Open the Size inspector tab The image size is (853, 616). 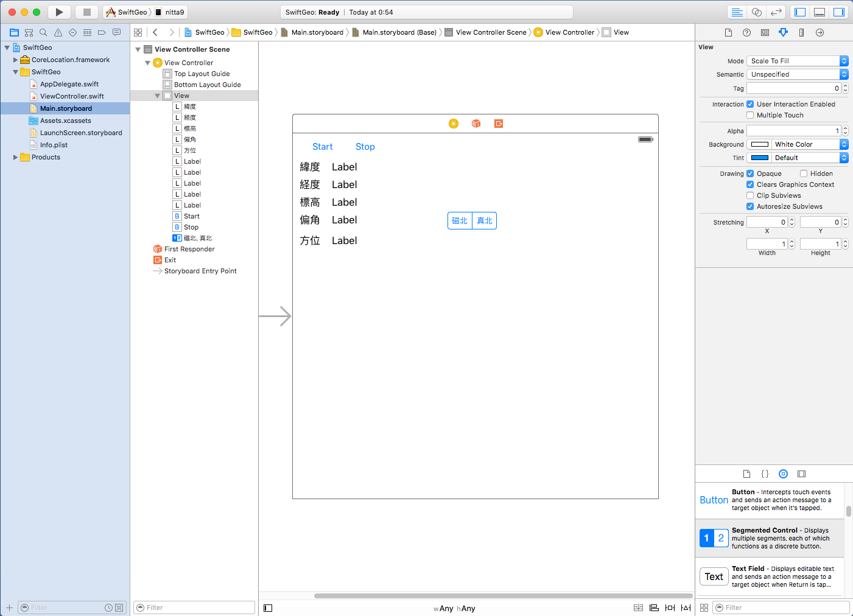801,32
